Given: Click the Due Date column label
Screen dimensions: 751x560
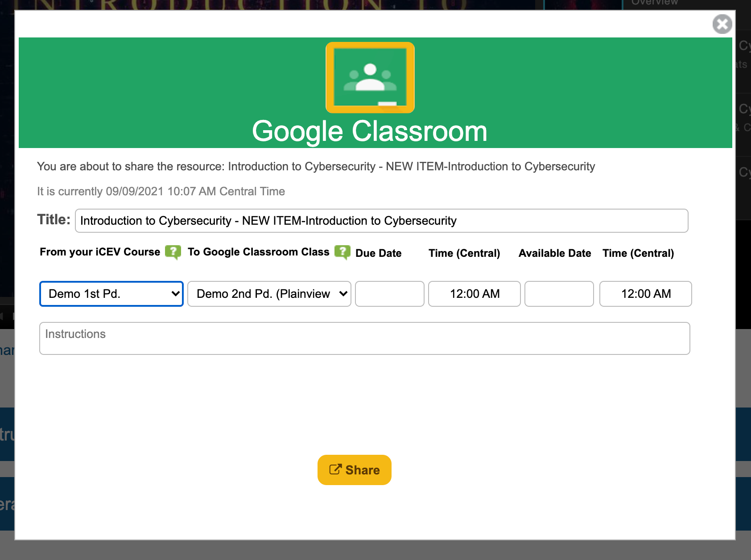Looking at the screenshot, I should point(379,253).
